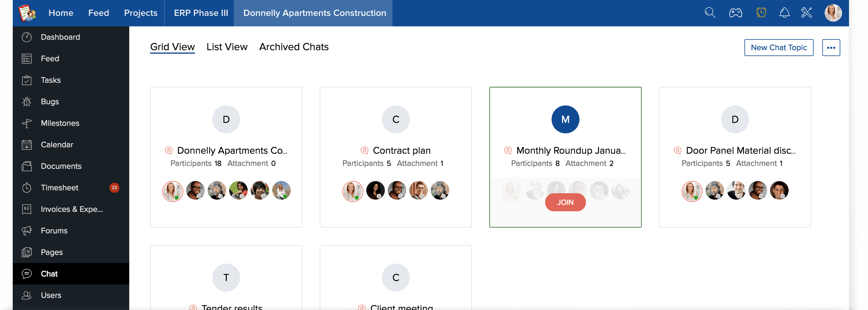
Task: Open the yellow timer clock icon
Action: point(761,13)
